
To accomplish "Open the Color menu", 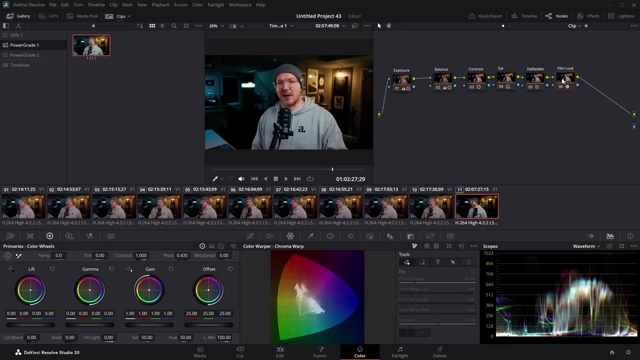I will [198, 5].
